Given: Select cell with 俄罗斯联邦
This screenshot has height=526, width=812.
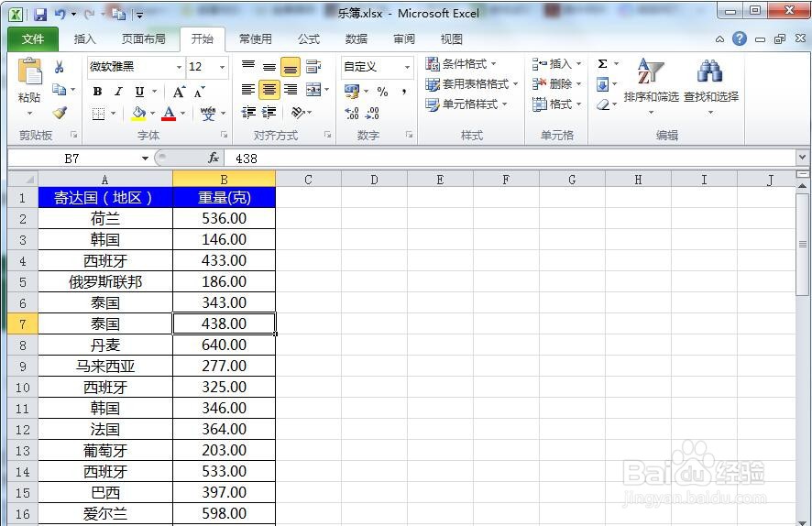Looking at the screenshot, I should [105, 281].
